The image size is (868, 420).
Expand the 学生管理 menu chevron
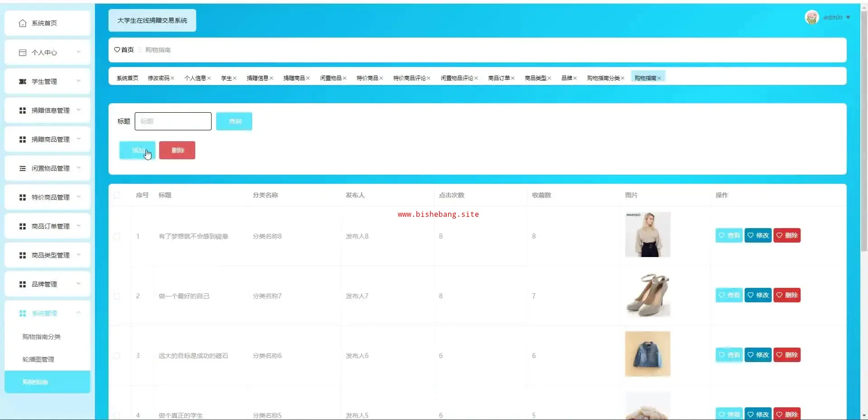point(79,81)
